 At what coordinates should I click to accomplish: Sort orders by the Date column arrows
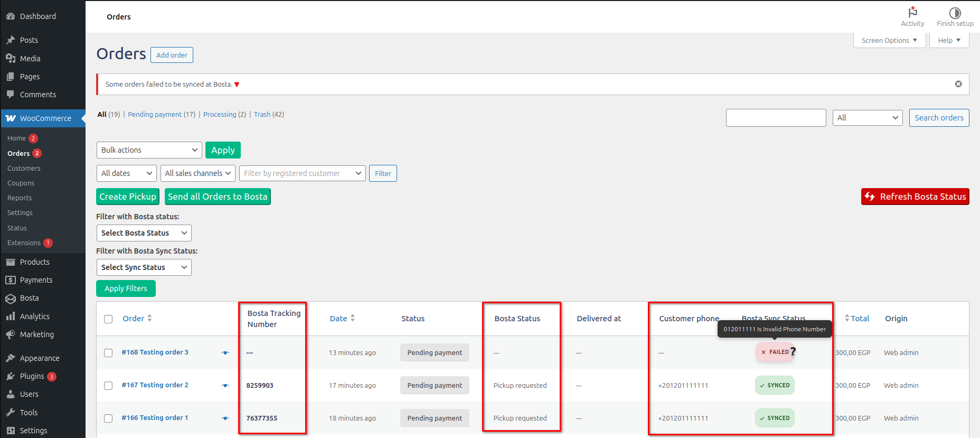[353, 318]
